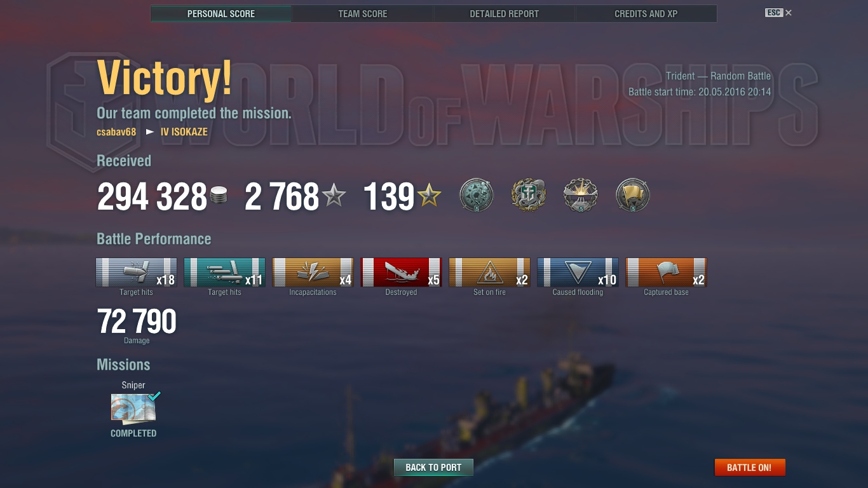Image resolution: width=868 pixels, height=488 pixels.
Task: Click the explosion achievement medal
Action: (581, 195)
